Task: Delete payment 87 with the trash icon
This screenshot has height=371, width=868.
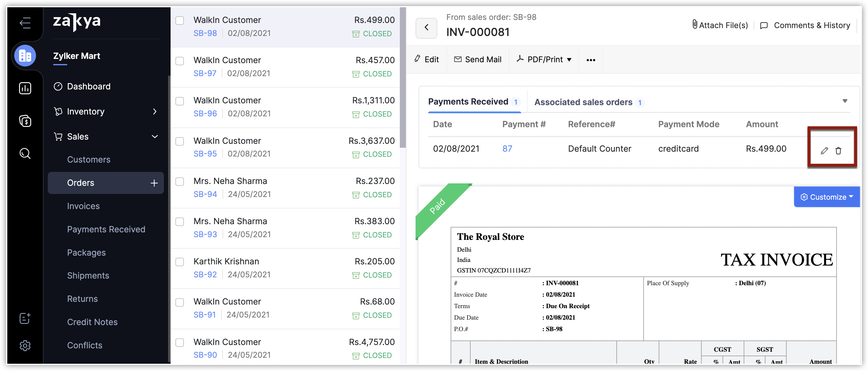Action: tap(838, 151)
